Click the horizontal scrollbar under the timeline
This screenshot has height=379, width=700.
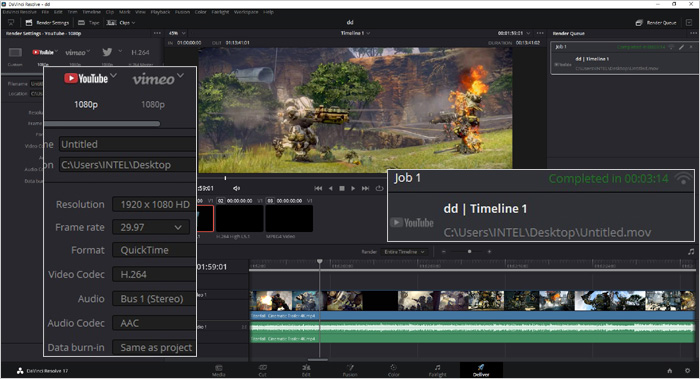(x=318, y=359)
